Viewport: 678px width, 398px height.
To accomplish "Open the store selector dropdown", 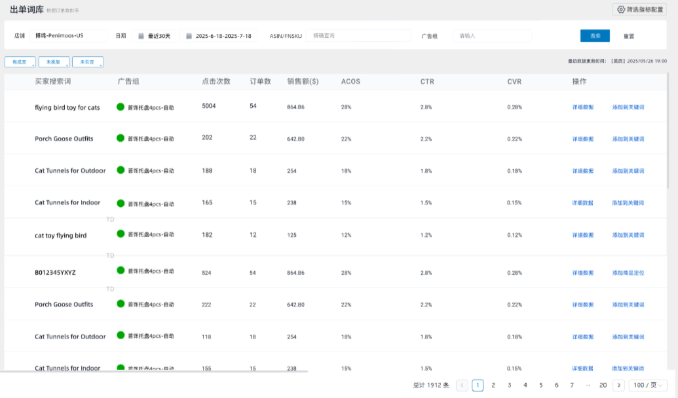I will pyautogui.click(x=68, y=35).
